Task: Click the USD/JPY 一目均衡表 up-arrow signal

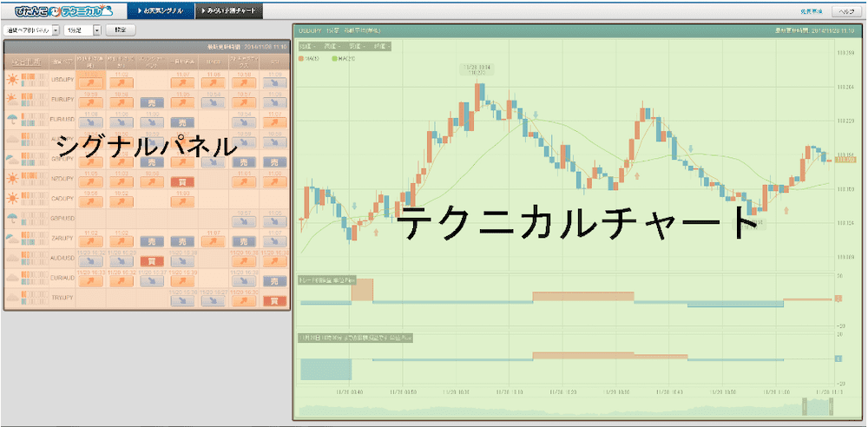Action: [182, 83]
